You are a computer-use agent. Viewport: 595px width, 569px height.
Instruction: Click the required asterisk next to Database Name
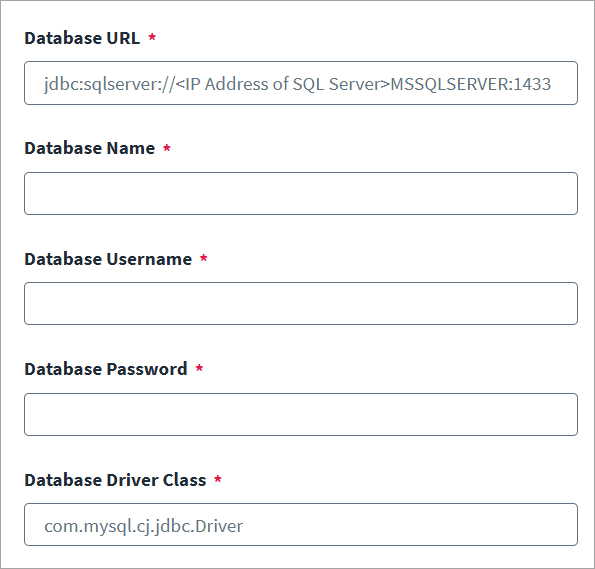(x=167, y=148)
